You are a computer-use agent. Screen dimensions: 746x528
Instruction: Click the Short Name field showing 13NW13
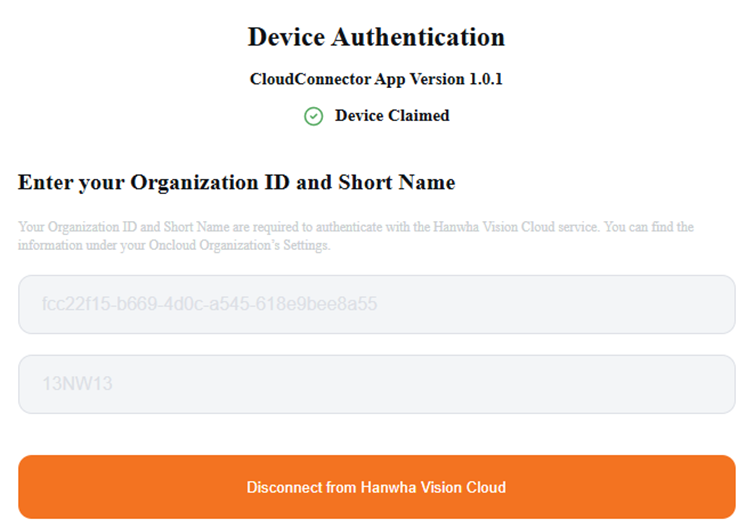(x=377, y=384)
